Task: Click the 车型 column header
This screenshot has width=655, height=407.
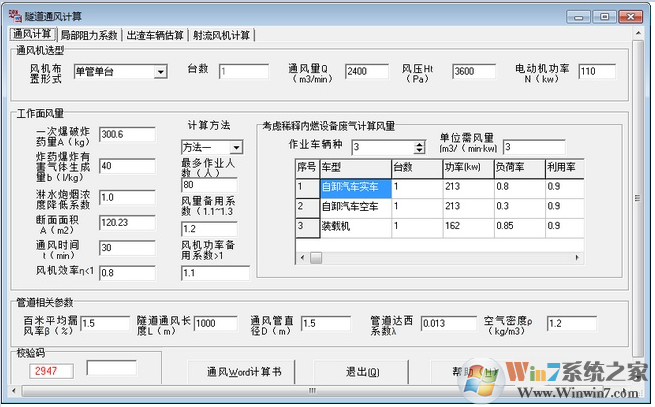Action: click(355, 168)
